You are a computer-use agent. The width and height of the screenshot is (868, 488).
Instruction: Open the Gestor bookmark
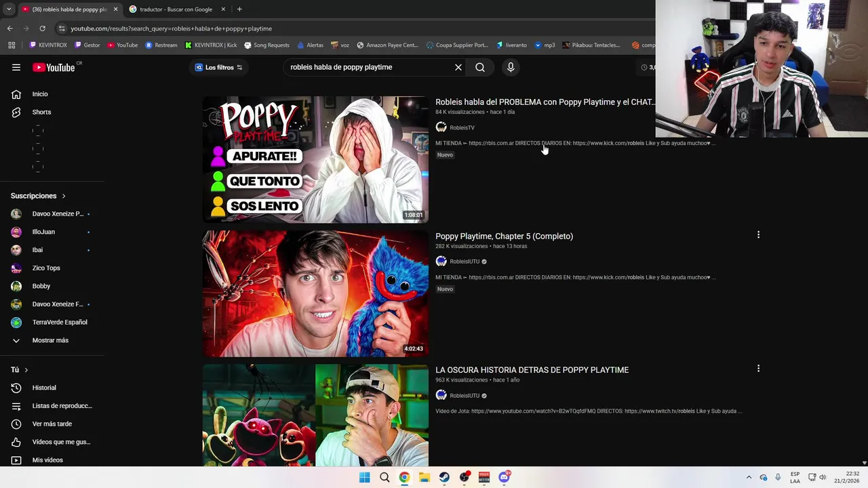pyautogui.click(x=87, y=45)
